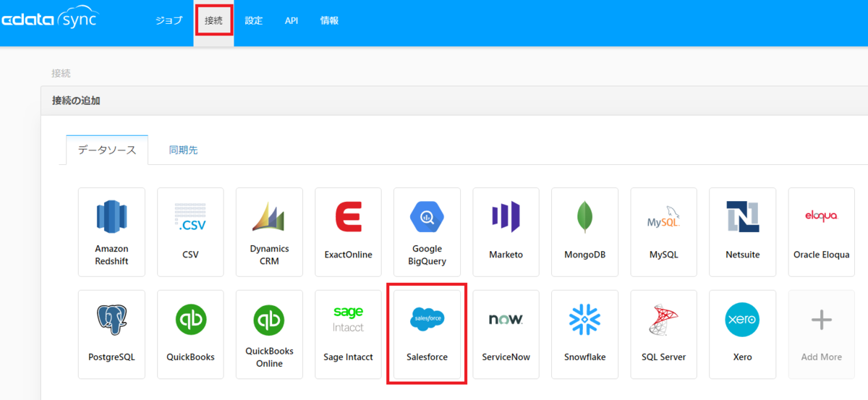Image resolution: width=868 pixels, height=400 pixels.
Task: Open the Netsuite connector tile
Action: pos(742,232)
